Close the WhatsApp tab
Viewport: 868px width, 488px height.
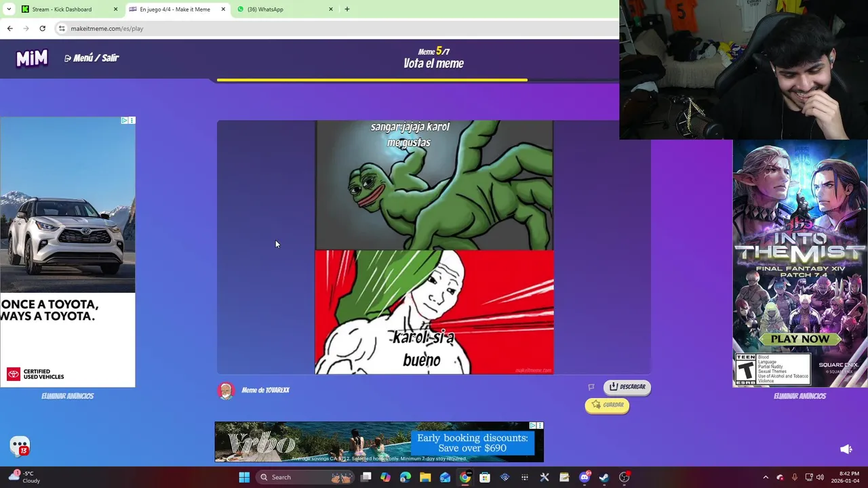click(331, 9)
